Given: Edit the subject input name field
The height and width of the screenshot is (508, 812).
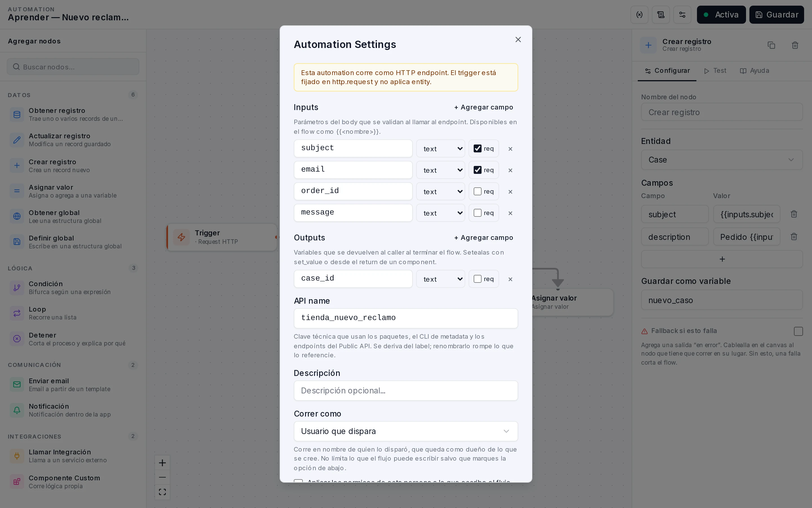Looking at the screenshot, I should pyautogui.click(x=353, y=148).
